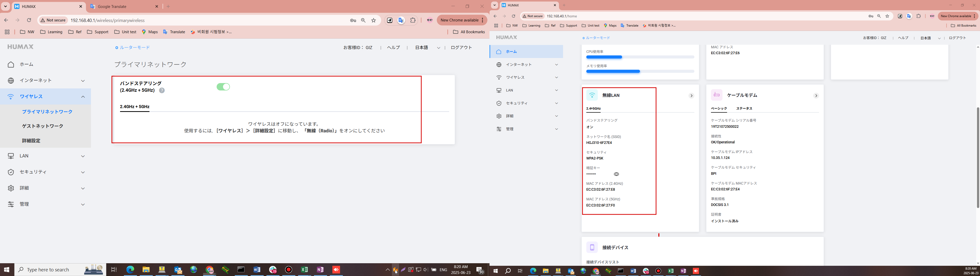This screenshot has width=980, height=276.
Task: Switch to the Google Translate browser tab
Action: (x=124, y=6)
